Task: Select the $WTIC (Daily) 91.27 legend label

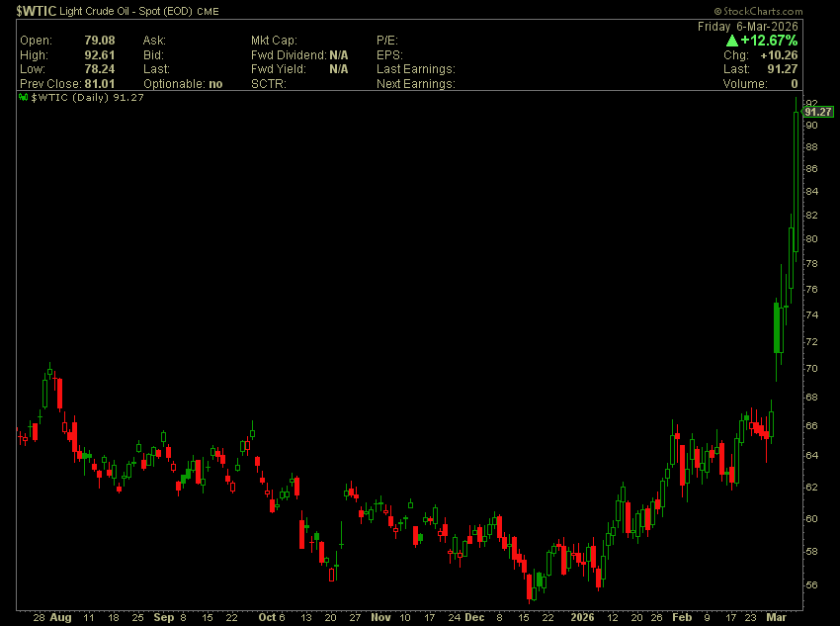Action: pyautogui.click(x=87, y=98)
